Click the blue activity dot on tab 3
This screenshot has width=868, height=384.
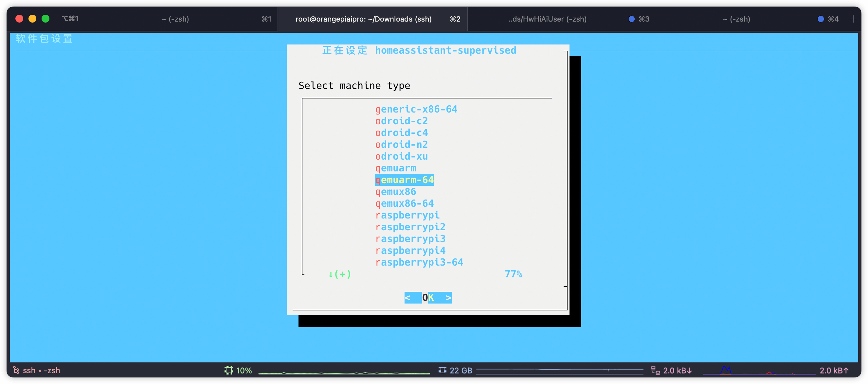(631, 19)
